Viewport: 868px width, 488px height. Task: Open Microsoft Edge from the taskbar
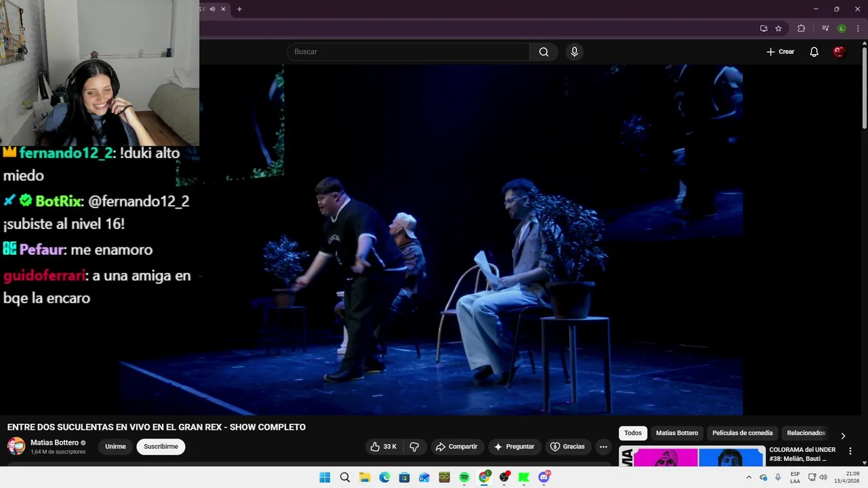(x=384, y=477)
